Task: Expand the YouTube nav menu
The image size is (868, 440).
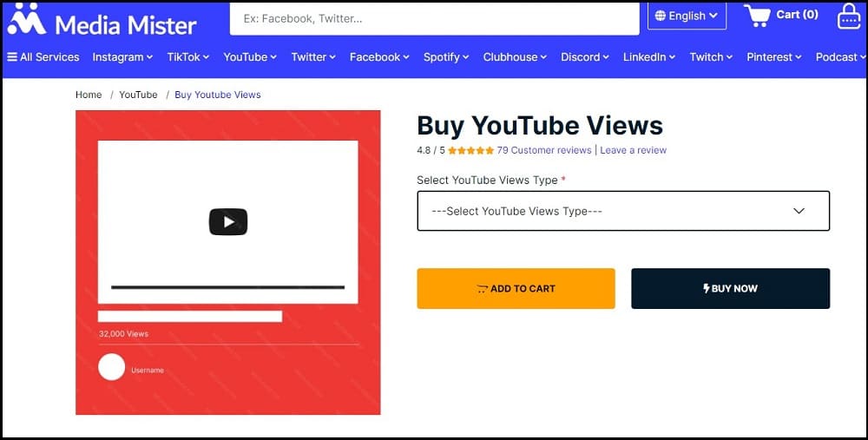Action: coord(250,57)
